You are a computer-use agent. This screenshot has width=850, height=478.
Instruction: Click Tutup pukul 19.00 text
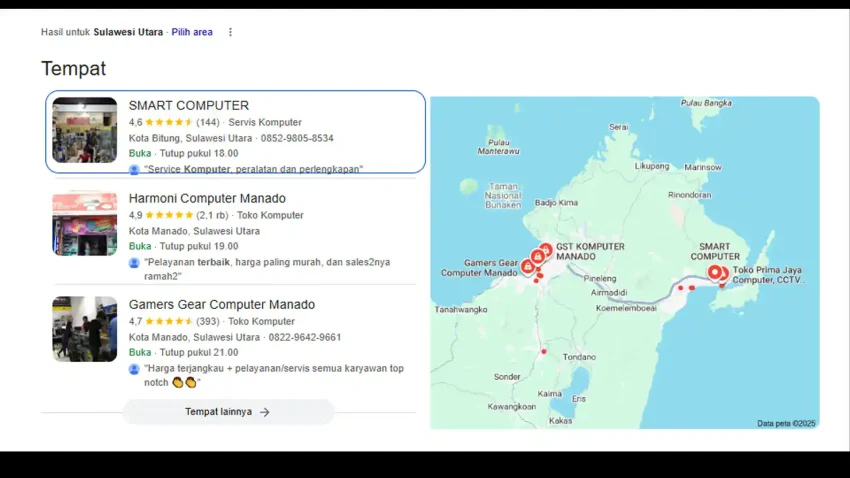click(199, 246)
